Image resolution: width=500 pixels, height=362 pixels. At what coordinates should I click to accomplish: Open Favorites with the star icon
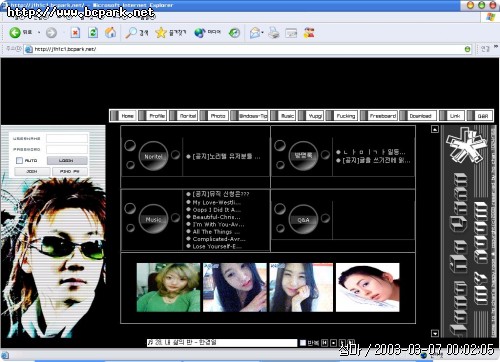click(161, 32)
